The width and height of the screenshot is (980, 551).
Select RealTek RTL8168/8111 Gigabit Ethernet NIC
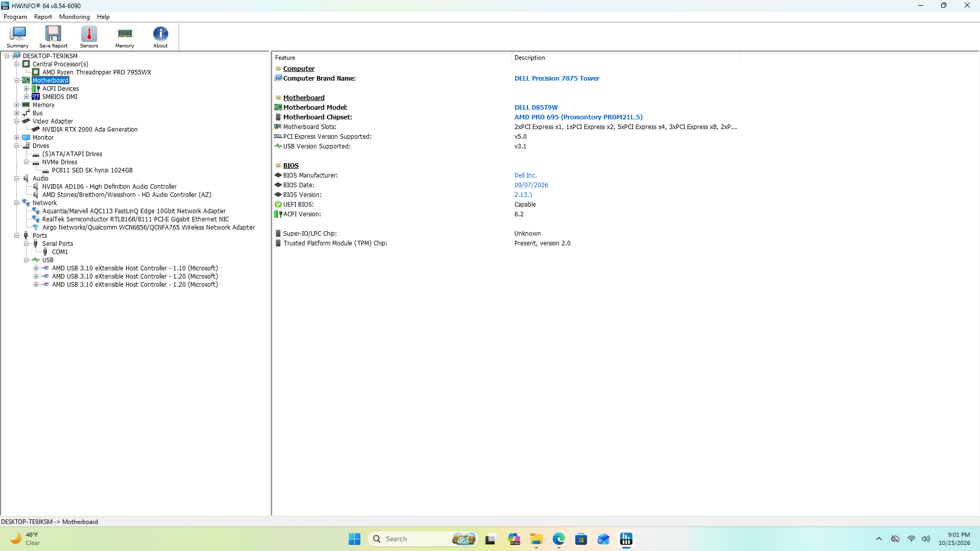pos(135,219)
